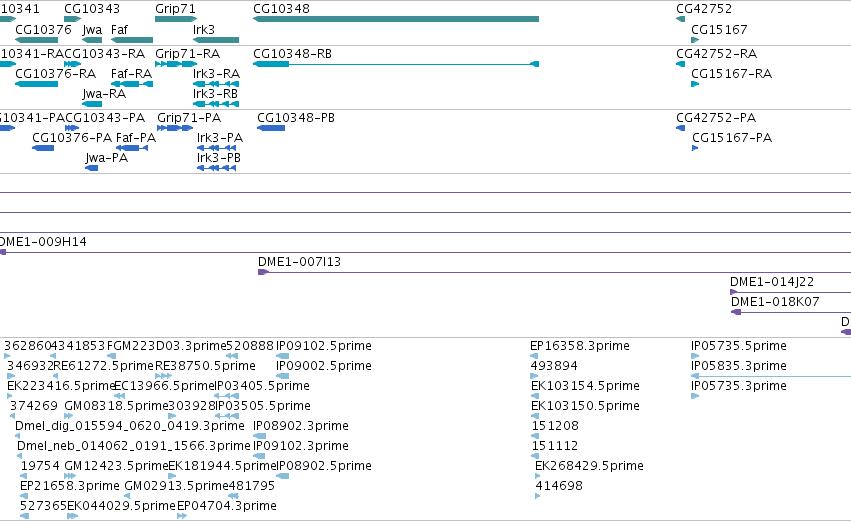Select the CG10376 gene label
The image size is (851, 521).
coord(43,29)
